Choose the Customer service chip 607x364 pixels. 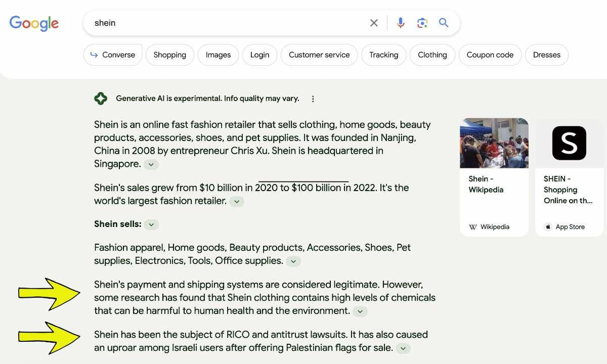319,55
